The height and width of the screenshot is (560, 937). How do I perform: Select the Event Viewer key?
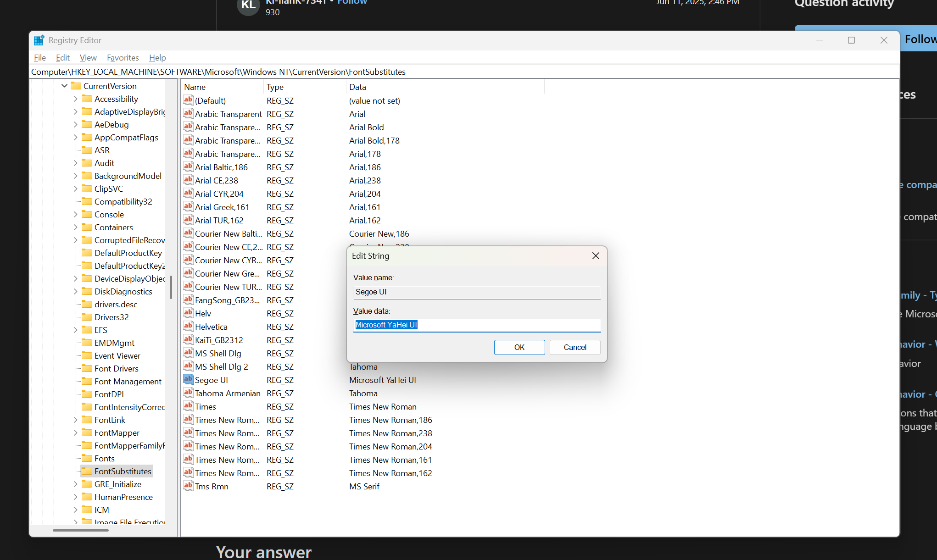[117, 355]
